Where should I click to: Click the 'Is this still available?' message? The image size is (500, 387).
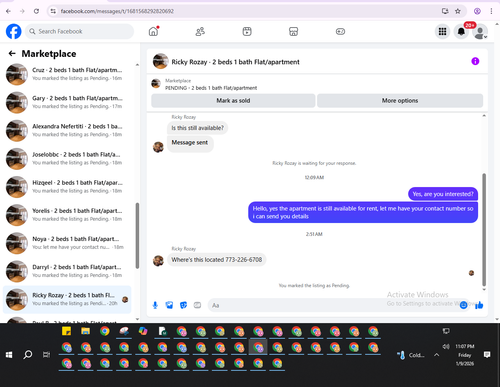click(197, 128)
